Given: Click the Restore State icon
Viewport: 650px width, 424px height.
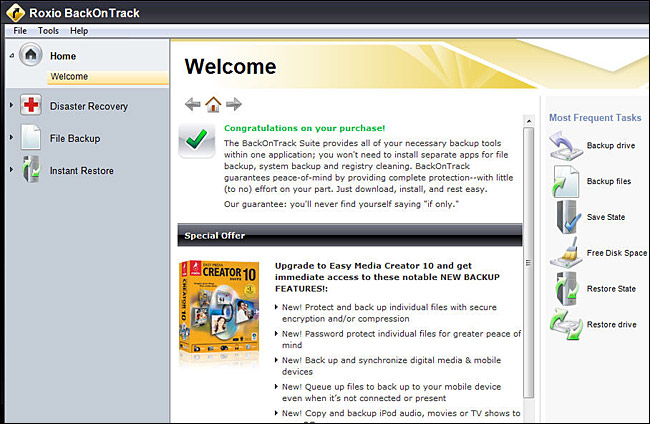Looking at the screenshot, I should click(x=567, y=288).
